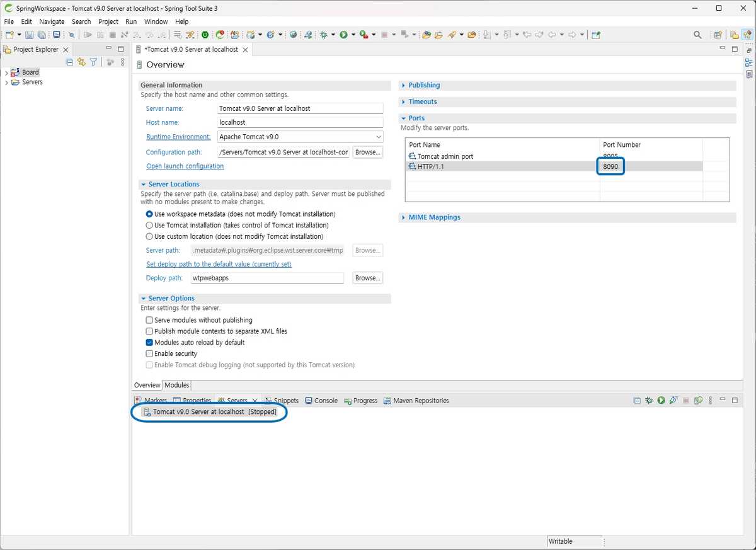Click the Deploy path input field

(268, 278)
